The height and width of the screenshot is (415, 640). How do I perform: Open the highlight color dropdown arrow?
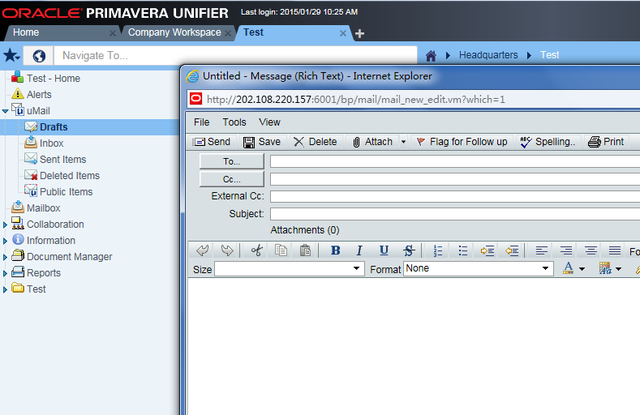tap(618, 269)
